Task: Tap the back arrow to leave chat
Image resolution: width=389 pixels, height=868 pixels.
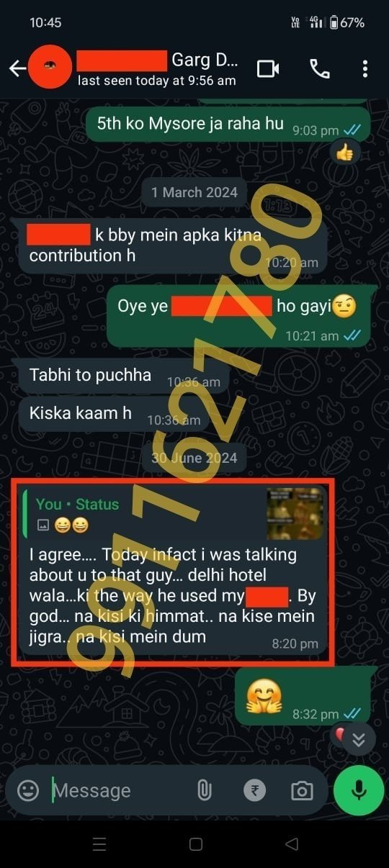Action: (x=17, y=68)
